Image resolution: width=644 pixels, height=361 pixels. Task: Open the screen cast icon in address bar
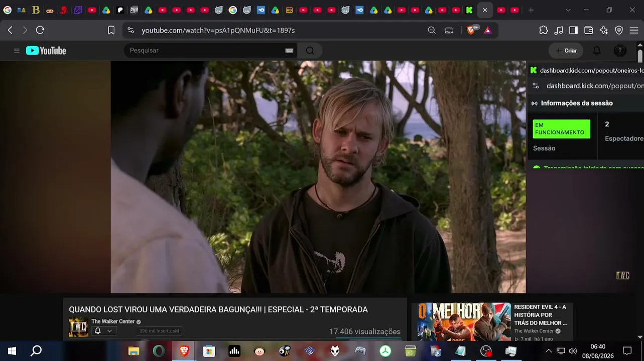point(449,30)
